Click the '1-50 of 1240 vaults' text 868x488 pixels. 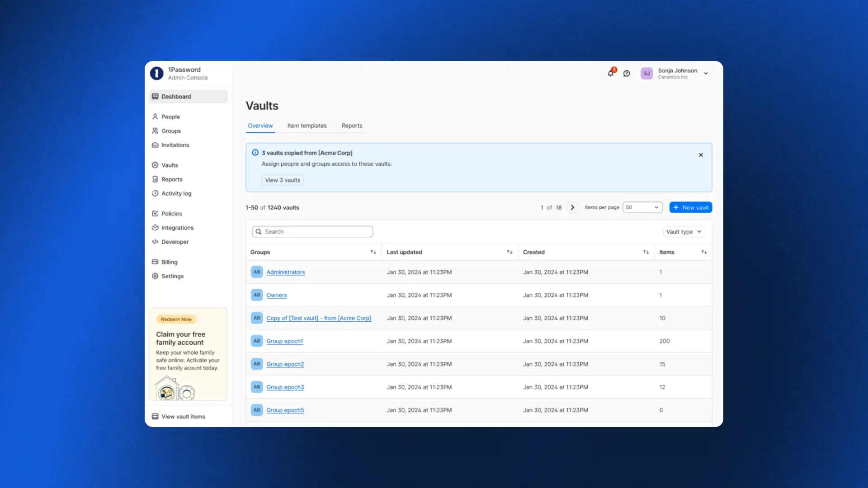(x=272, y=208)
